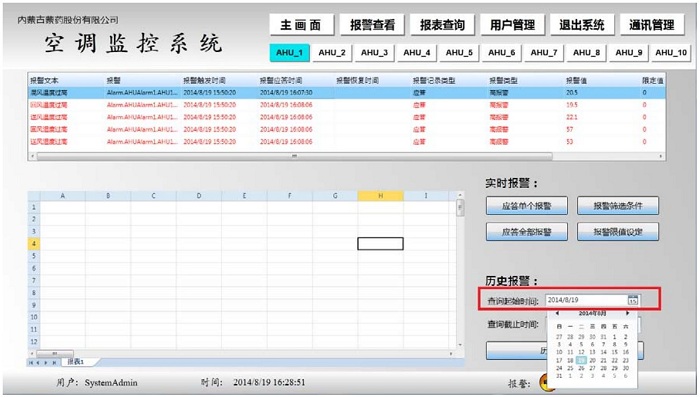Select day 20 in the calendar
The height and width of the screenshot is (397, 700).
point(592,360)
